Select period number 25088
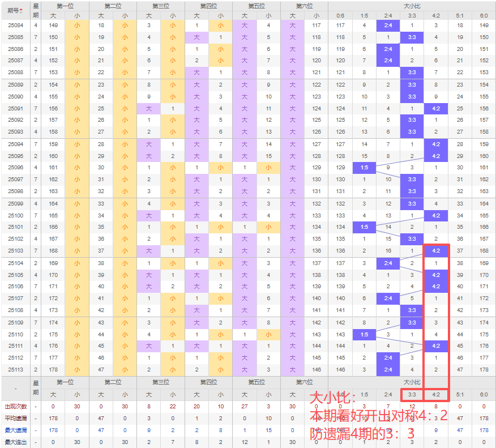The width and height of the screenshot is (496, 448). coord(16,72)
